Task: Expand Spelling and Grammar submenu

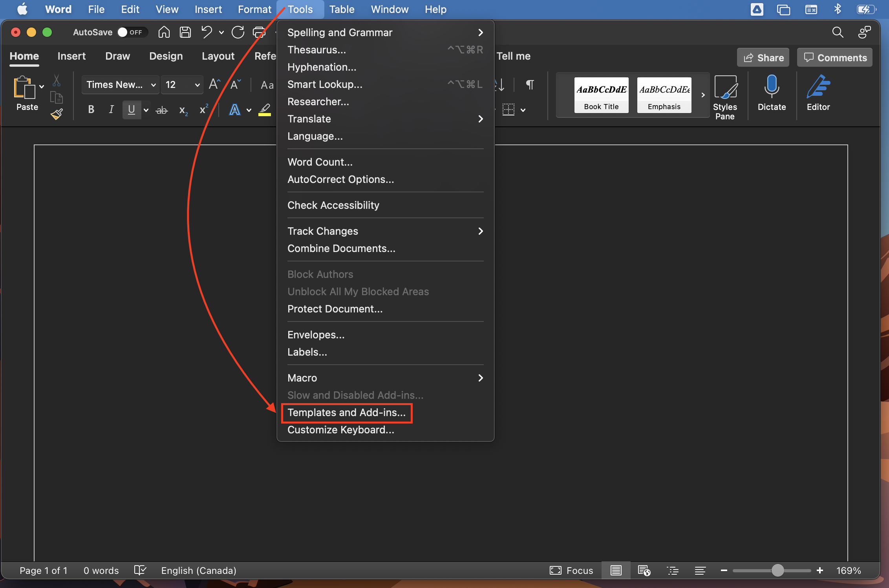Action: pos(385,33)
